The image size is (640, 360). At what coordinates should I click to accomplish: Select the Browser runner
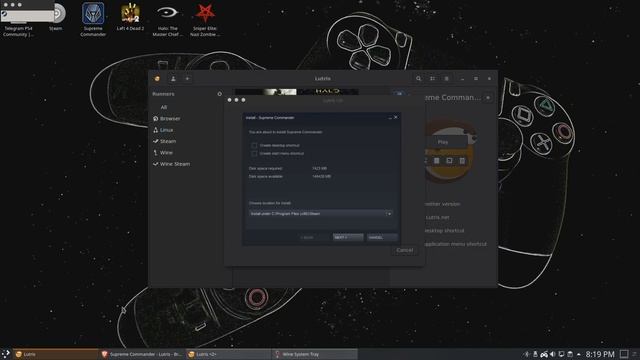(167, 118)
